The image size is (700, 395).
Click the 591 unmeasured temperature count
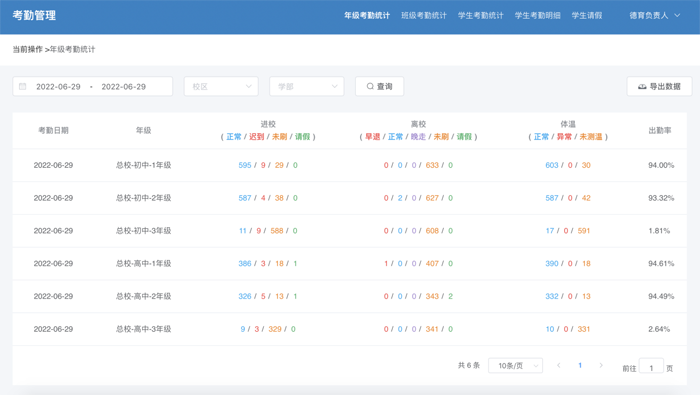coord(584,231)
